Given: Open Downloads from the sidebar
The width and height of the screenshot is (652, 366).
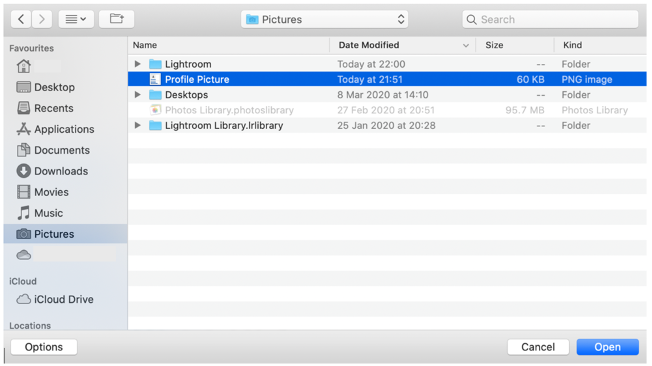Looking at the screenshot, I should coord(52,171).
